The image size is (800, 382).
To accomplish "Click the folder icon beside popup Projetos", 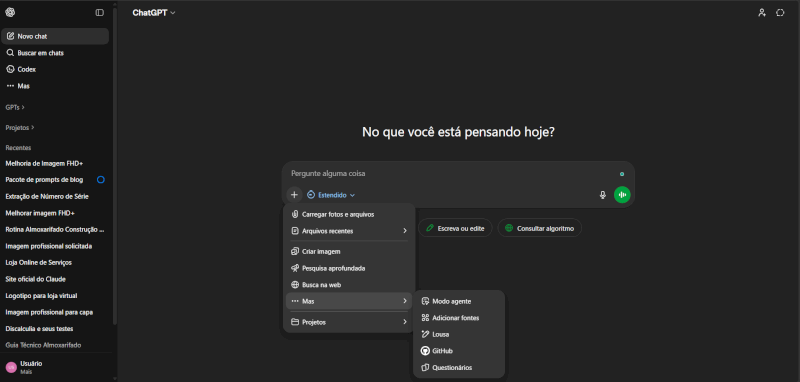I will 294,322.
